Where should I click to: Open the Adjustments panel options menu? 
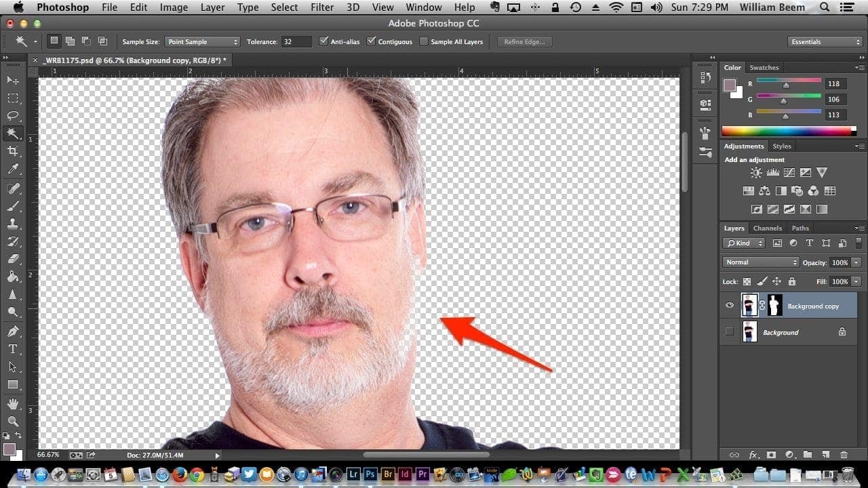[x=859, y=146]
